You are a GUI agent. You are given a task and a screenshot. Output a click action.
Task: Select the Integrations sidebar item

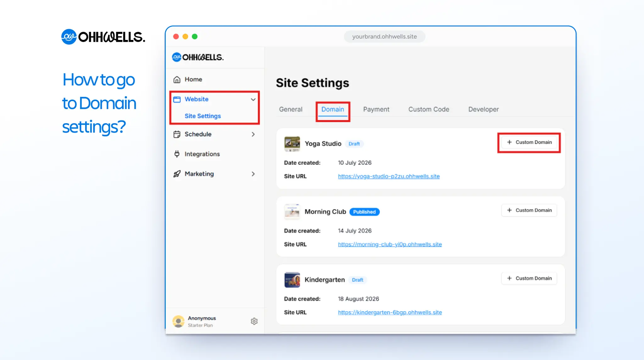click(x=215, y=154)
